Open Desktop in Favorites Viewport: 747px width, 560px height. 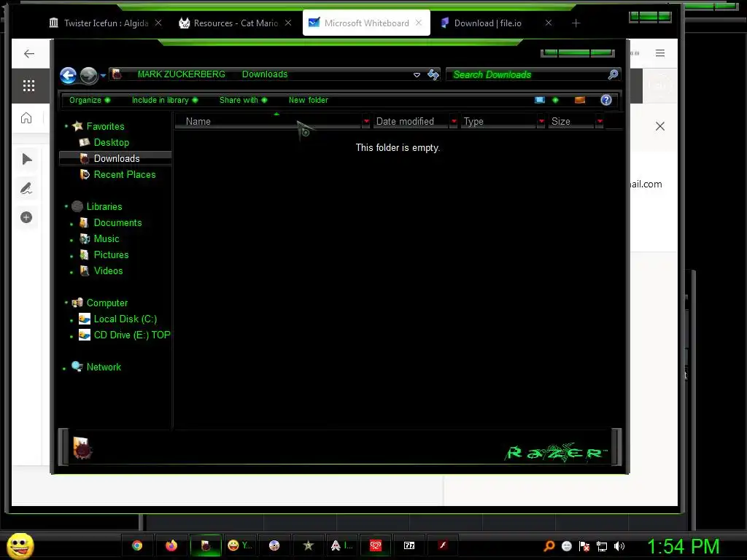(x=111, y=142)
